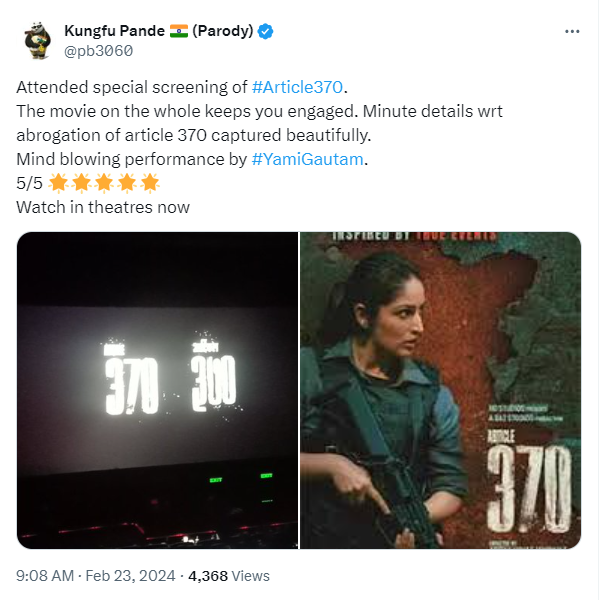Screen dimensions: 601x600
Task: Open the #Article370 hashtag
Action: [297, 87]
